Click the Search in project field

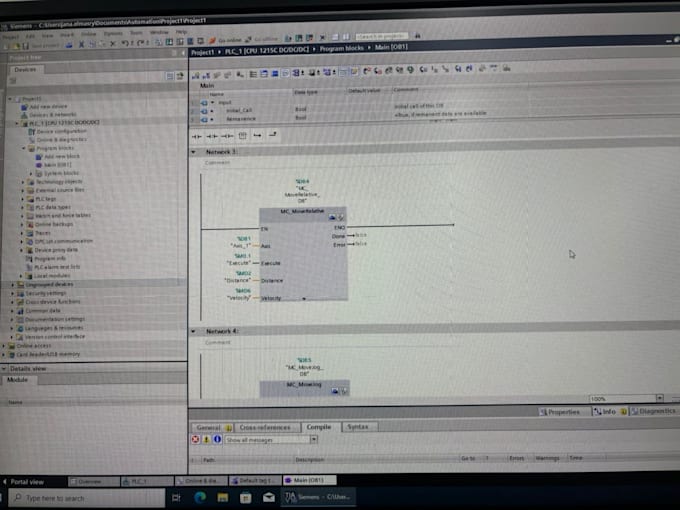382,36
